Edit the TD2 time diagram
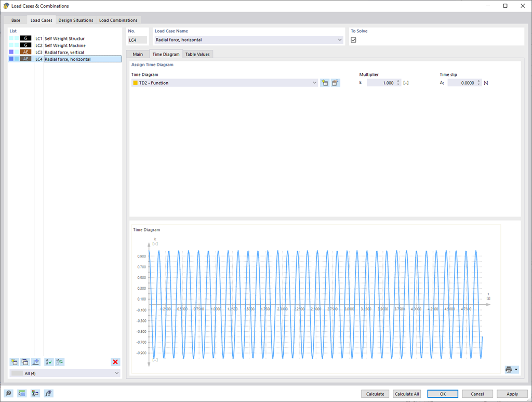The height and width of the screenshot is (402, 532). click(335, 82)
